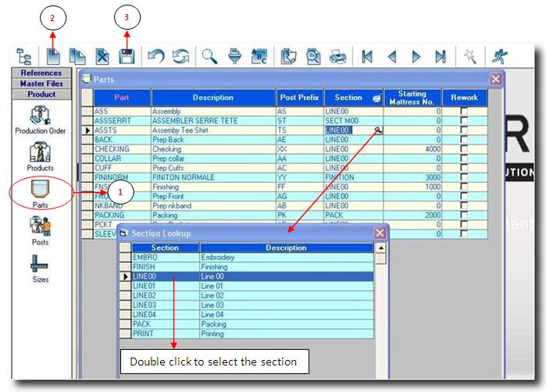Toggle Rework checkbox for ASS row
Viewport: 546px width, 392px height.
pos(465,112)
